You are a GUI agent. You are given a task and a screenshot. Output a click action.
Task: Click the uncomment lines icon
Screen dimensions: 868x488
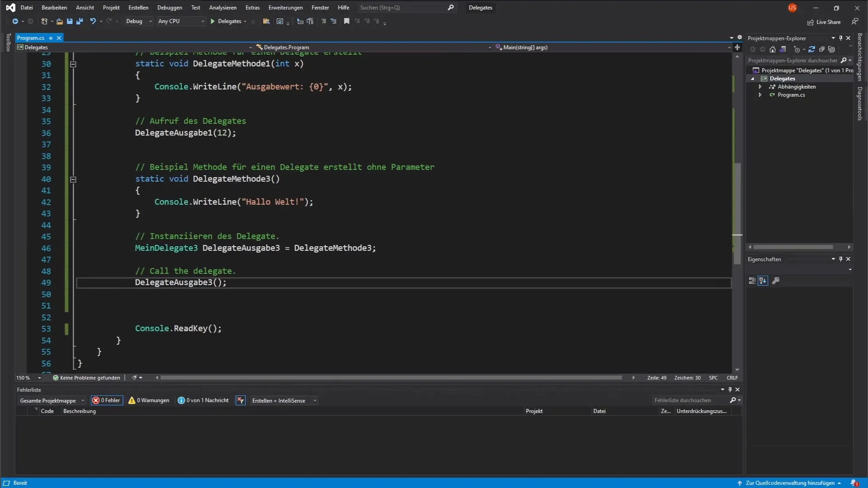(x=334, y=21)
